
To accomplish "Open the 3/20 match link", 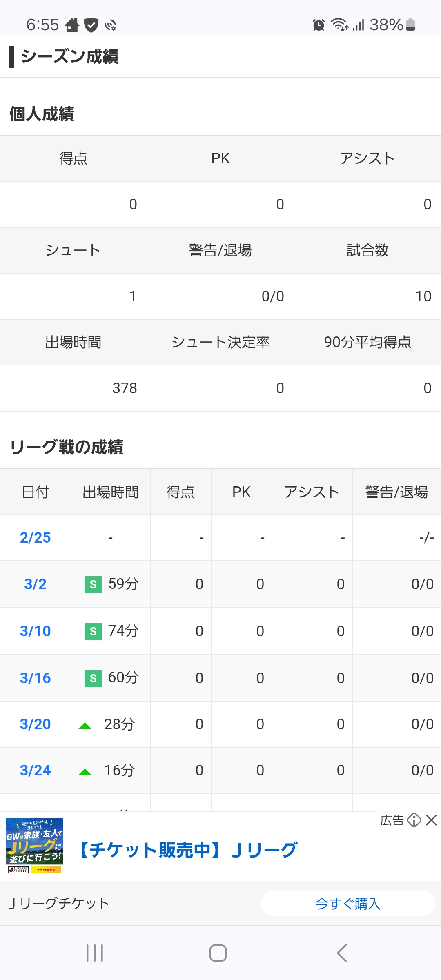I will [x=36, y=724].
